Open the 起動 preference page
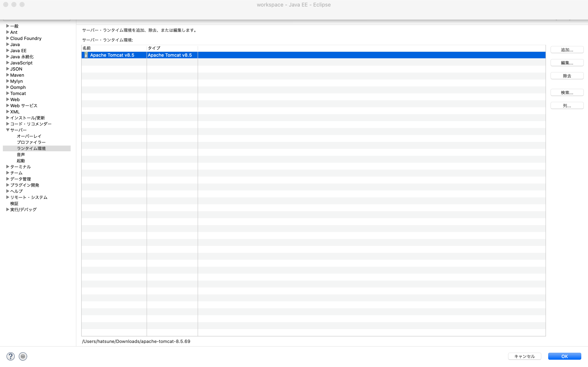The width and height of the screenshot is (588, 367). coord(21,161)
